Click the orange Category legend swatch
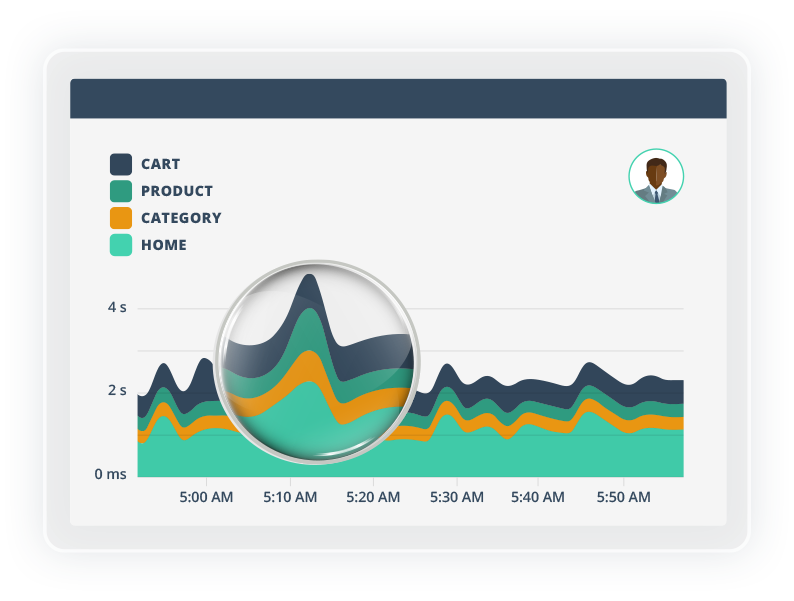 121,218
